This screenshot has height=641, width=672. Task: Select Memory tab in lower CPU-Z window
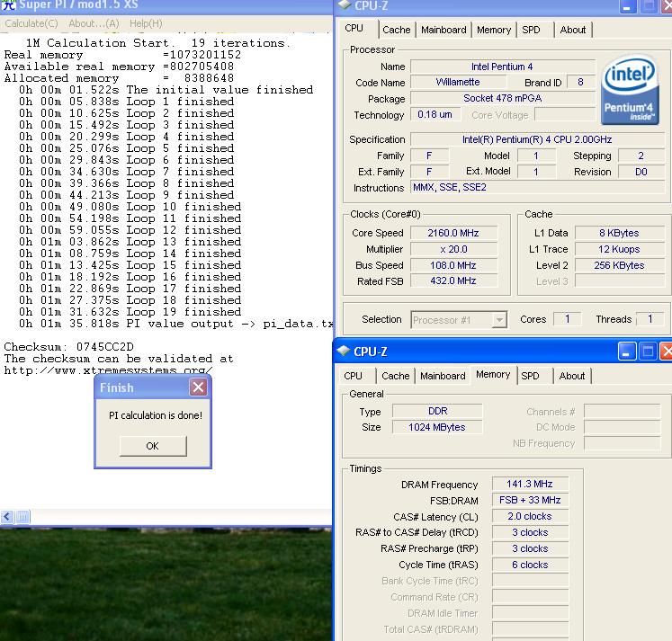click(x=493, y=375)
